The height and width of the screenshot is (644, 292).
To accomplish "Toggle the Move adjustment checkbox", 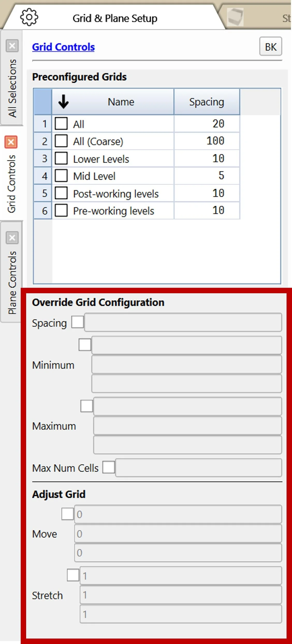I will pyautogui.click(x=68, y=514).
